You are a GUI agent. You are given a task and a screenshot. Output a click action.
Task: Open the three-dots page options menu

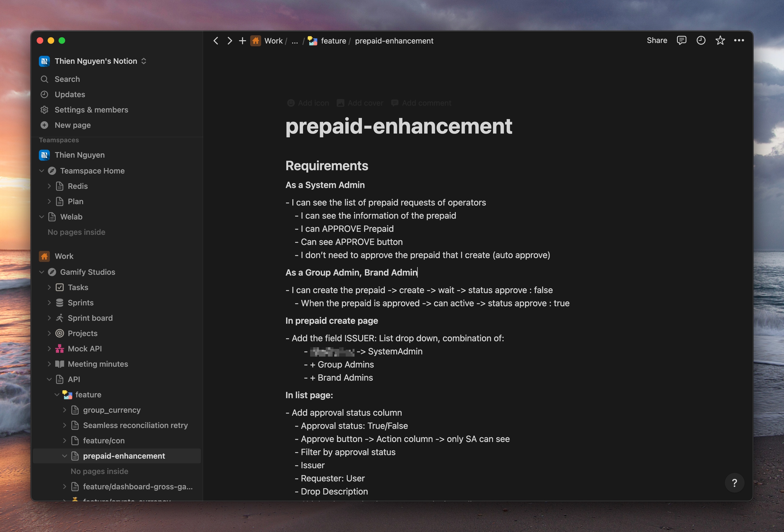tap(739, 41)
